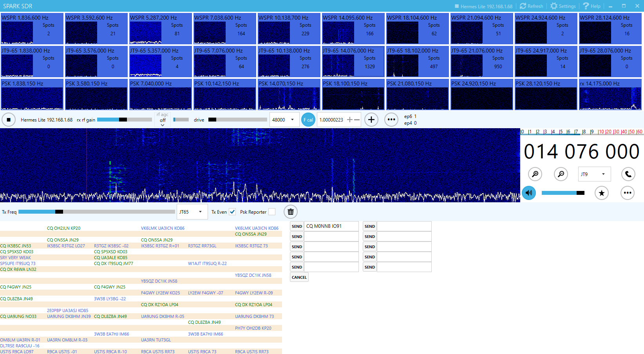Select the JT9-65 21,076,000 Hz receiver tile
Image resolution: width=644 pixels, height=354 pixels.
[482, 62]
